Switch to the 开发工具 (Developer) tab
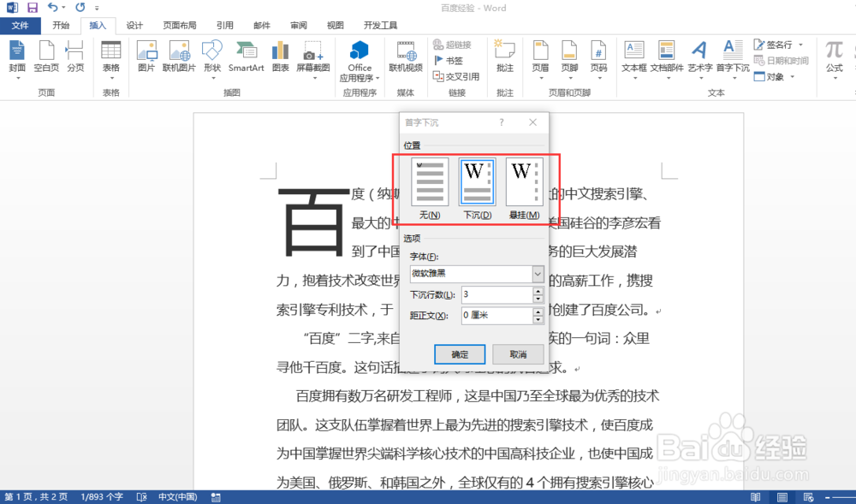The height and width of the screenshot is (504, 856). [x=381, y=26]
